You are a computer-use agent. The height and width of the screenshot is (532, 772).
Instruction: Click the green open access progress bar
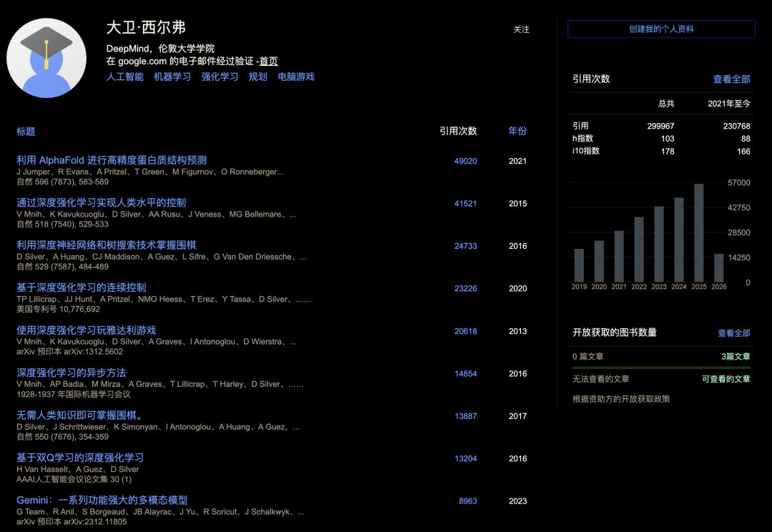661,368
